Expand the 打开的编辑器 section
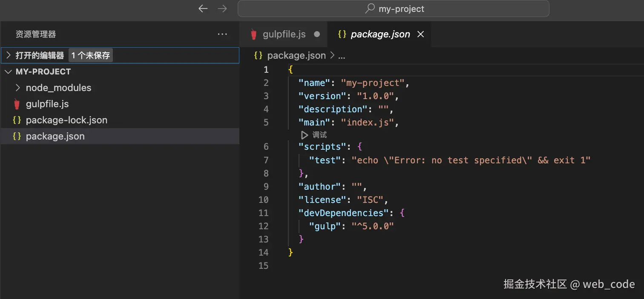 tap(120, 55)
